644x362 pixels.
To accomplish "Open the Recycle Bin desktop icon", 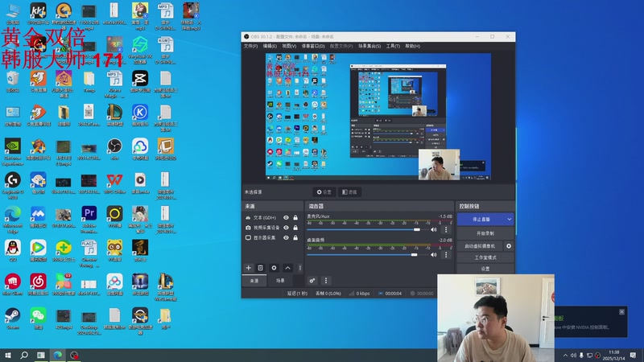I will point(13,81).
